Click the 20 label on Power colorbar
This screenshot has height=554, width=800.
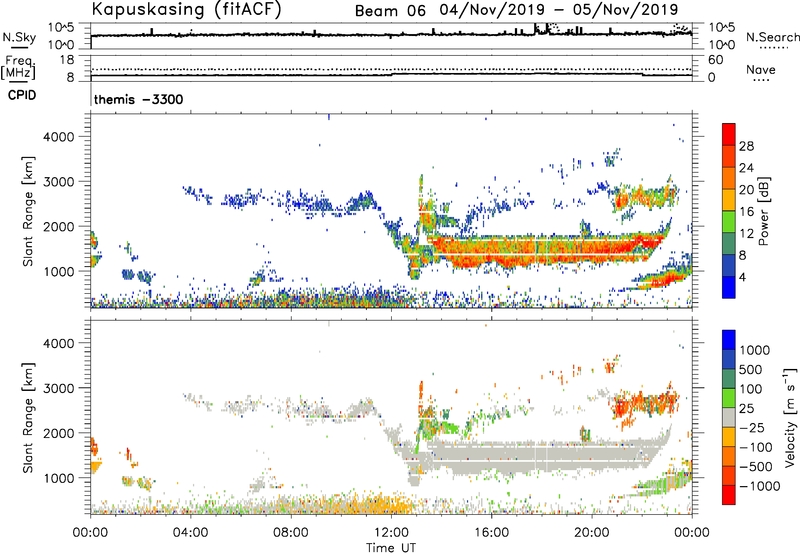click(x=746, y=190)
